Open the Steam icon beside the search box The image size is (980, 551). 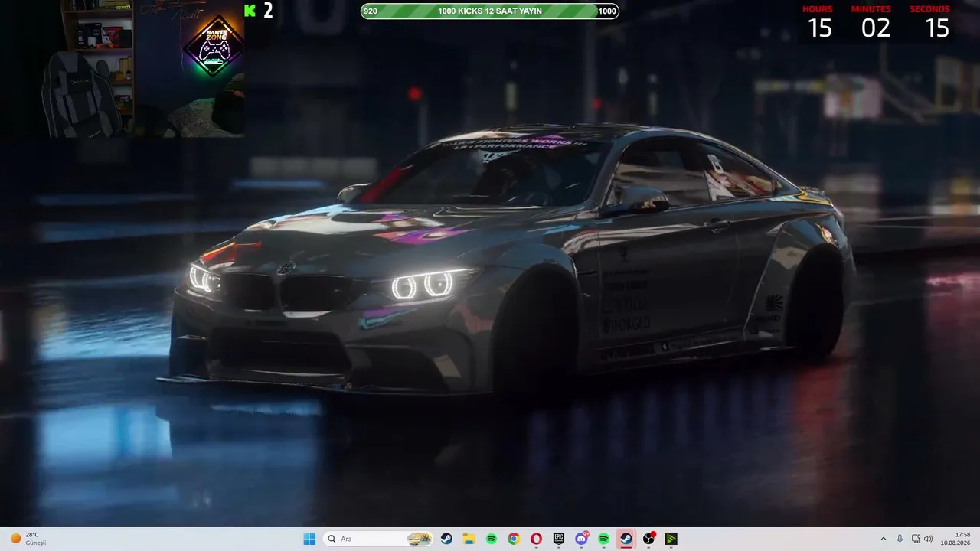(x=446, y=539)
